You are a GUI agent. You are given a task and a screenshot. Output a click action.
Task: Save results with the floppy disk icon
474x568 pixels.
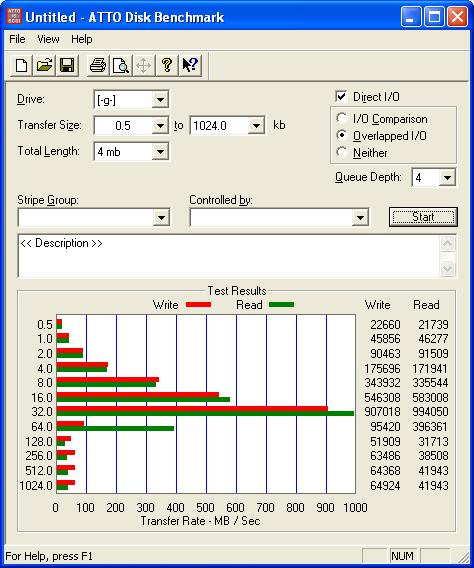[x=67, y=66]
